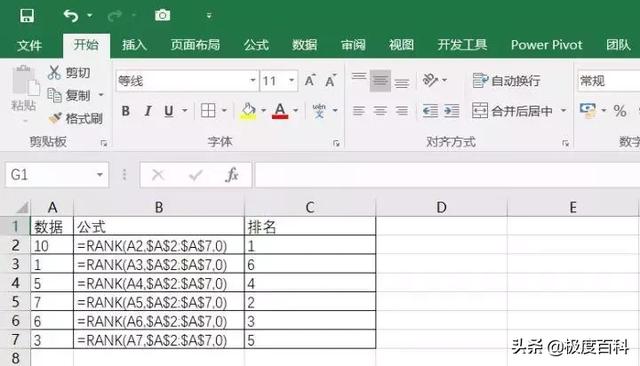Switch to the 数据 ribbon tab
Screen dimensions: 640x366
(304, 44)
